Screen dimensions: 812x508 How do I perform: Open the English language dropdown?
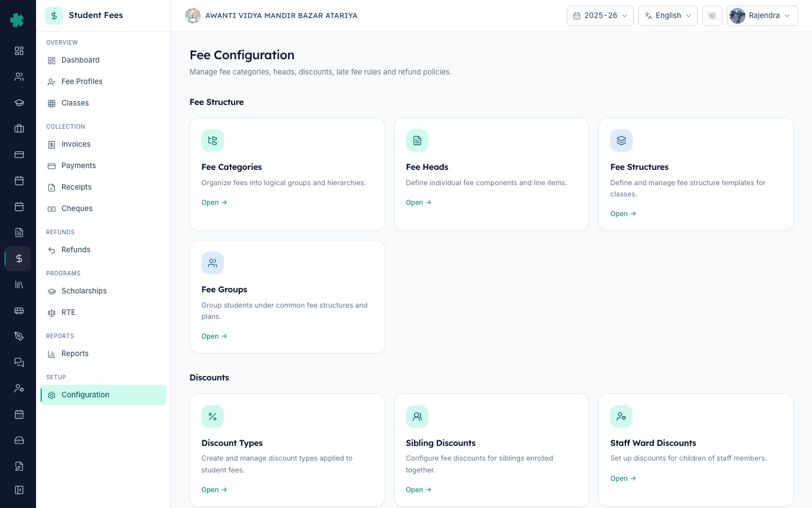[668, 16]
